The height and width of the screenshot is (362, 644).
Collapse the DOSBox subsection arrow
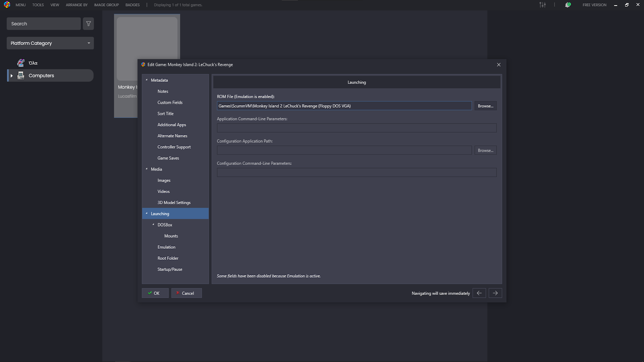pos(153,225)
